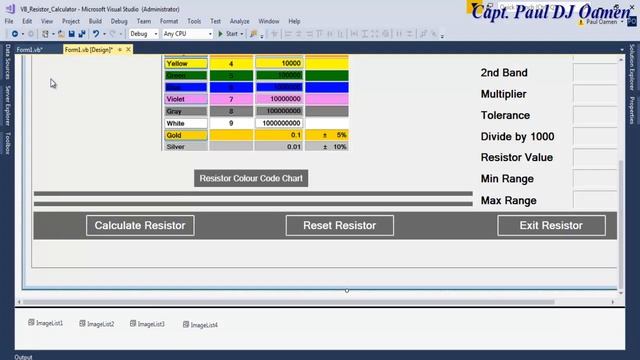
Task: Open the Solution Explorer side tab
Action: pyautogui.click(x=632, y=67)
